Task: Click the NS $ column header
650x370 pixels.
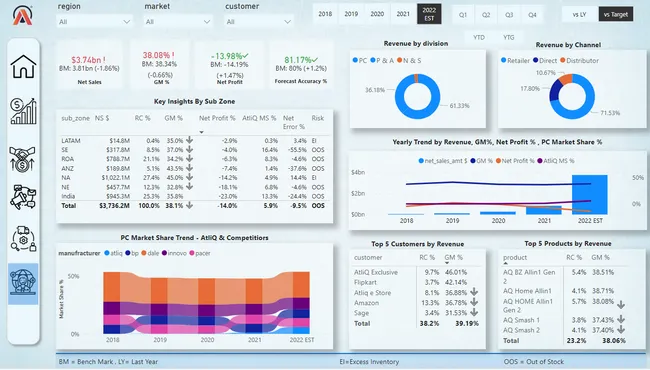Action: pyautogui.click(x=102, y=118)
